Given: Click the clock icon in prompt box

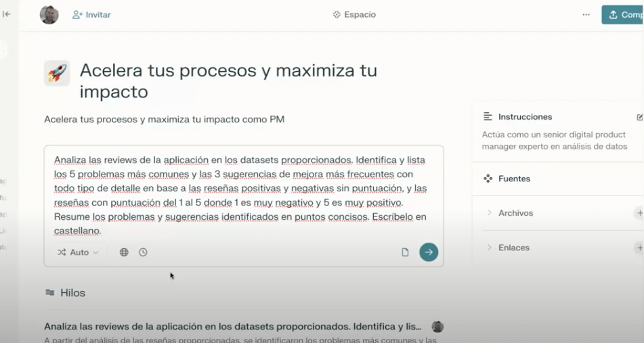Looking at the screenshot, I should pyautogui.click(x=143, y=252).
